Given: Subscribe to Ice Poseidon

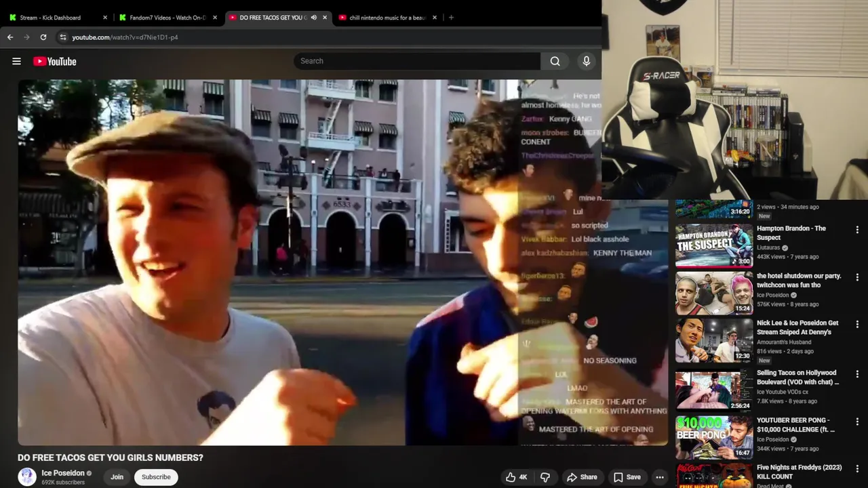Looking at the screenshot, I should (156, 477).
